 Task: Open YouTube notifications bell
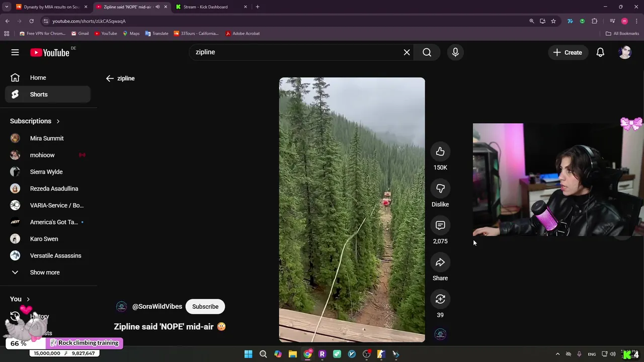click(600, 52)
